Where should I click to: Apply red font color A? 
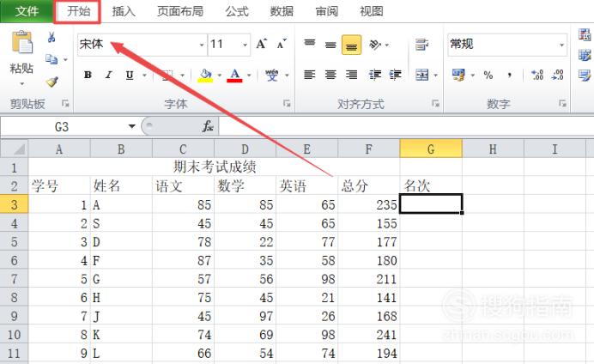234,75
